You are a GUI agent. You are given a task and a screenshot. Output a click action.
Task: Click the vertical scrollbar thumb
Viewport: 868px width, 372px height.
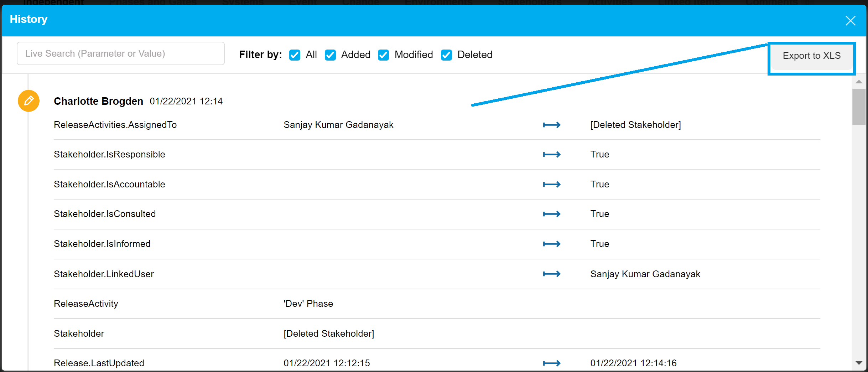coord(859,107)
